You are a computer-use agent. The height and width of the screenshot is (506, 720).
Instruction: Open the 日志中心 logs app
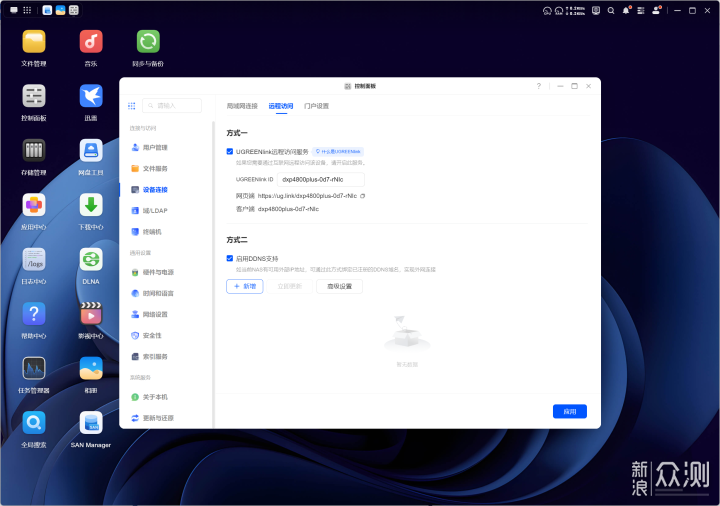coord(34,259)
